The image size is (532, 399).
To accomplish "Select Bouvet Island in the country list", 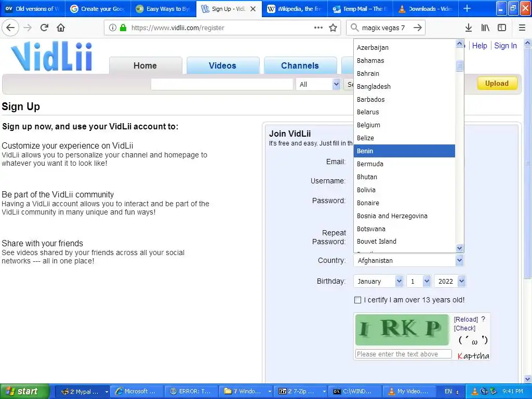I will [x=404, y=241].
